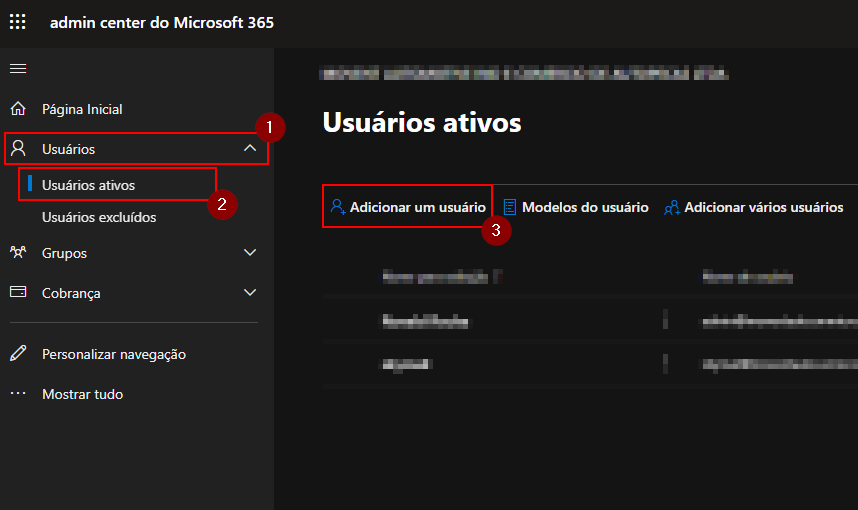Click the Grupos people icon
858x510 pixels.
(x=18, y=252)
